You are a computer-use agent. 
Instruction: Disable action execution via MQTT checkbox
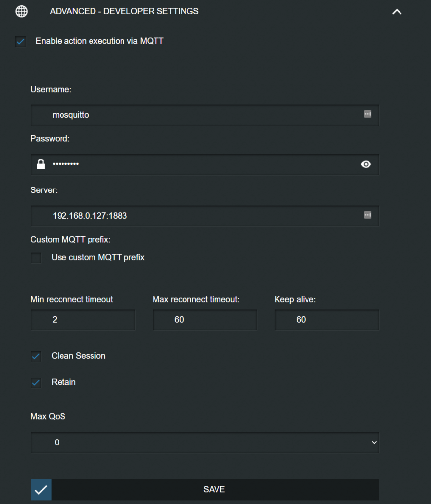pyautogui.click(x=21, y=41)
